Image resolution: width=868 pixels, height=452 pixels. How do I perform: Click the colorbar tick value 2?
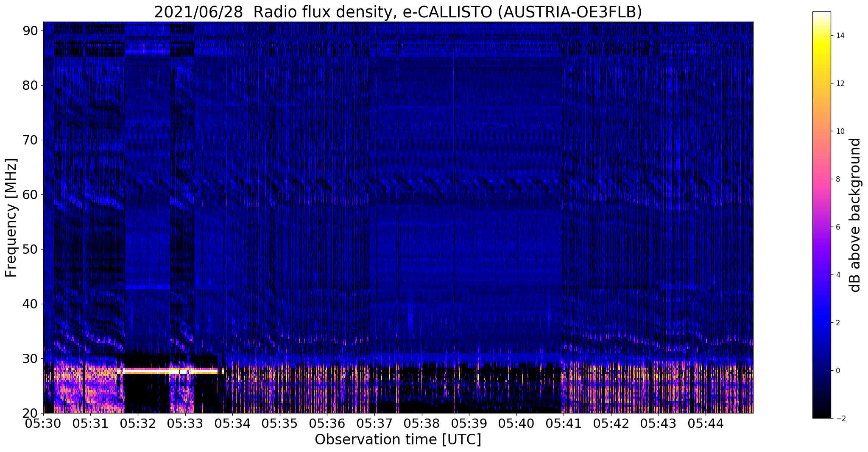pos(837,323)
